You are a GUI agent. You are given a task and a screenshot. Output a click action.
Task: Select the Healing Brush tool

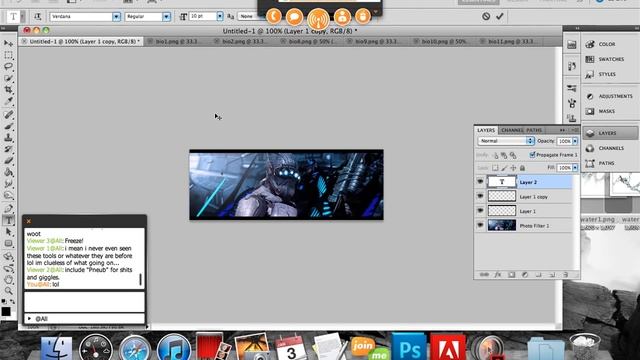[x=9, y=115]
